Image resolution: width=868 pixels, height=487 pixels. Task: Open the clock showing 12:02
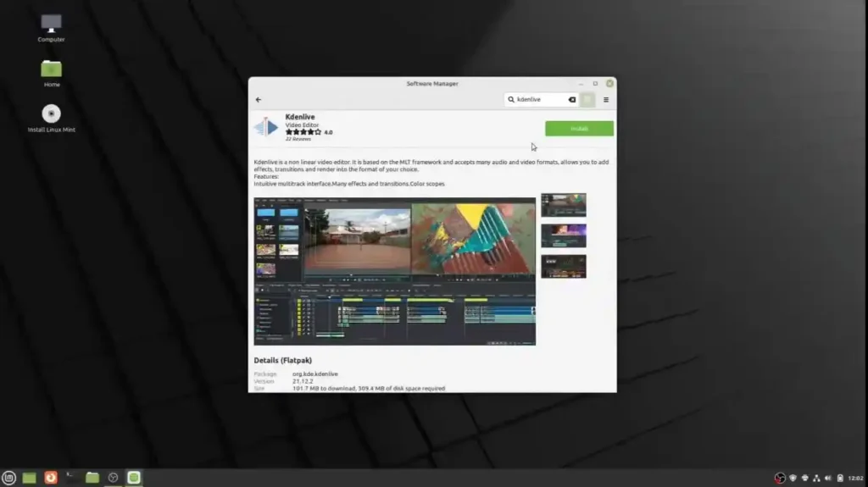(855, 479)
